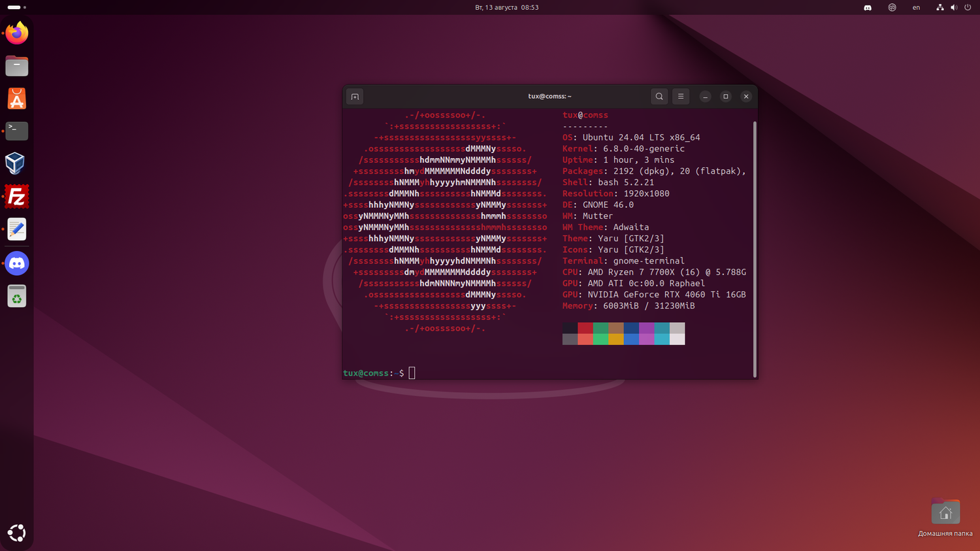Click the 'GPU: NVIDIA GeForce RTX 4060 Ti' line
The height and width of the screenshot is (551, 980).
[654, 295]
